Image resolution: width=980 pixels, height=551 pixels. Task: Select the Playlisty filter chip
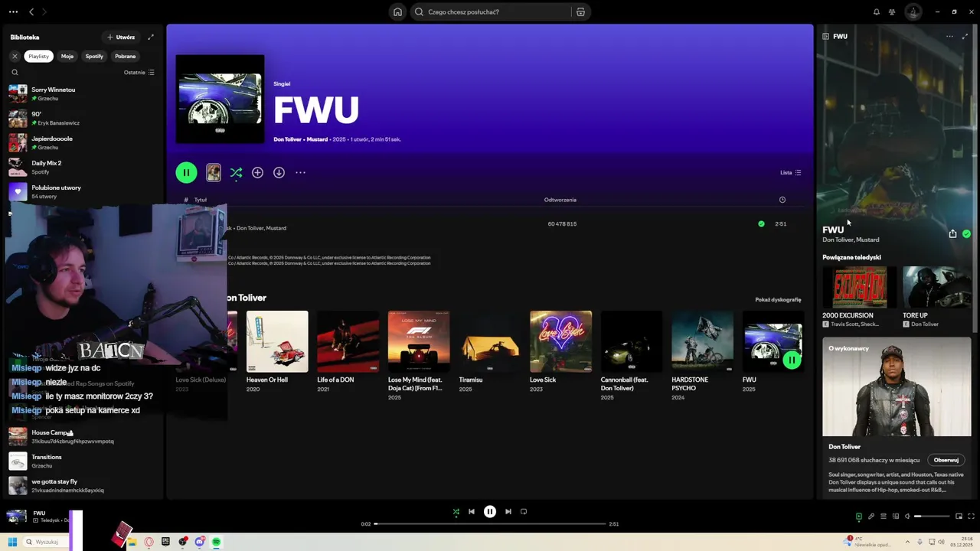coord(38,56)
